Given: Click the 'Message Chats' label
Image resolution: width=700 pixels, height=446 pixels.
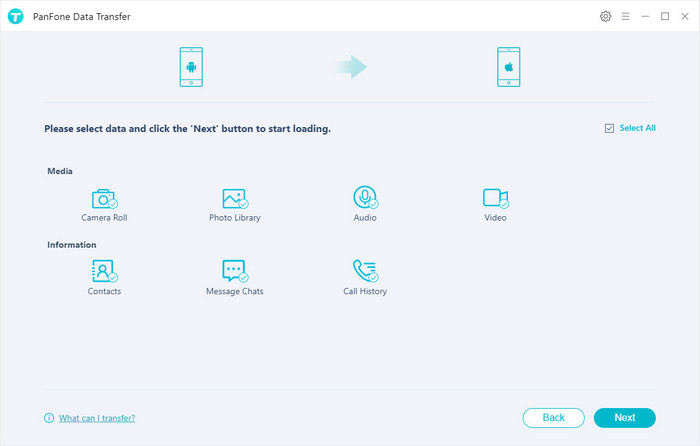Looking at the screenshot, I should [235, 292].
